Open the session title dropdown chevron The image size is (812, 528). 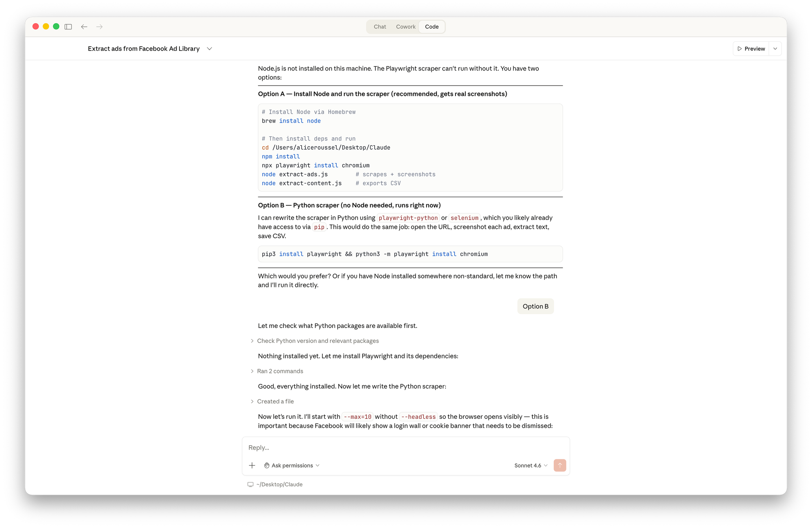pos(209,49)
